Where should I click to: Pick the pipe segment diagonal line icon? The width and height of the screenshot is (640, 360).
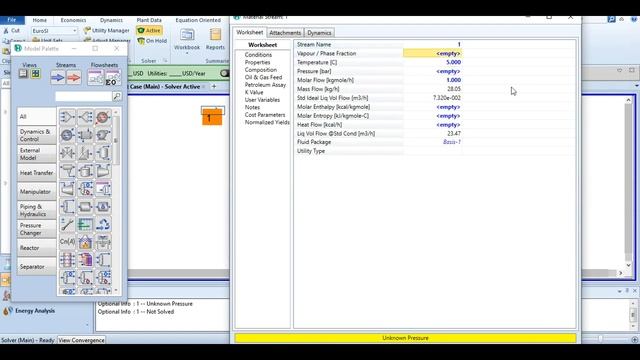(67, 224)
